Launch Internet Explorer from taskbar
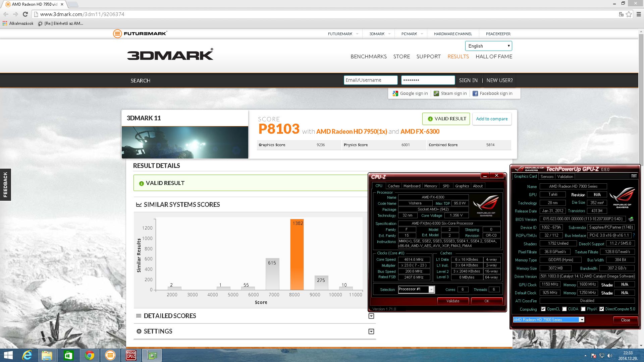This screenshot has height=362, width=644. 27,355
